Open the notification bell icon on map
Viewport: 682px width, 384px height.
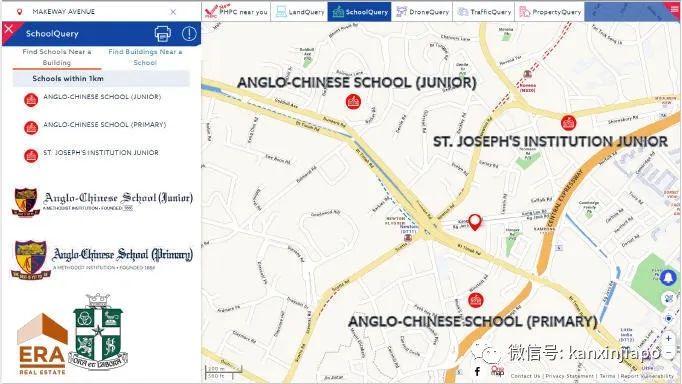point(669,277)
